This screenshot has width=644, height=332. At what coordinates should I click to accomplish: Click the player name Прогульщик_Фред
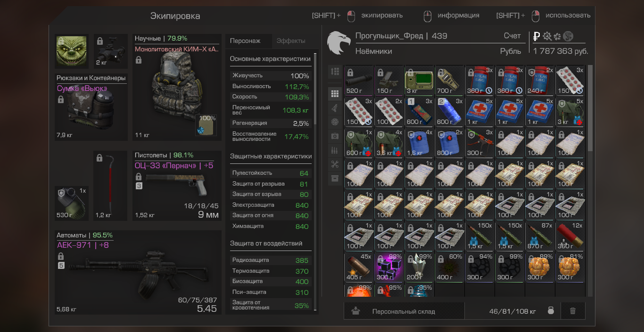pyautogui.click(x=389, y=36)
